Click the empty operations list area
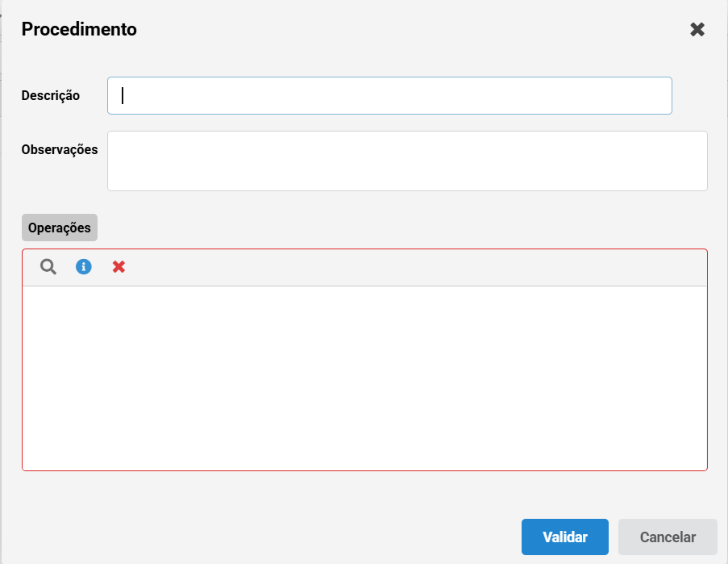Screen dimensions: 728x564 coord(364,378)
